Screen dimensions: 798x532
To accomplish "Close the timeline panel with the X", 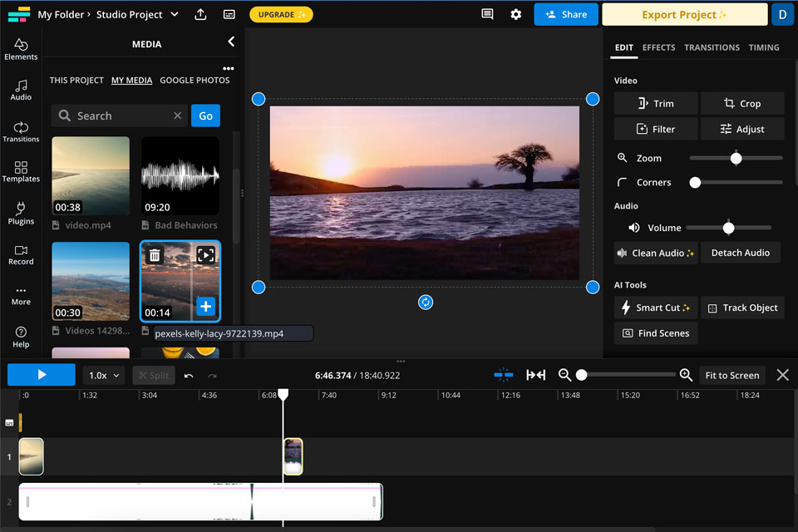I will coord(783,375).
